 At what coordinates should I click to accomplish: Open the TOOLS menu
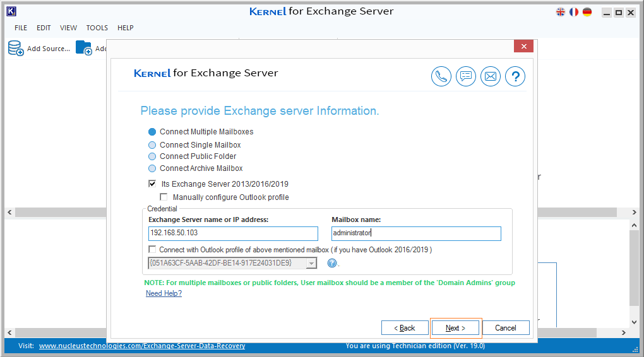click(x=97, y=28)
